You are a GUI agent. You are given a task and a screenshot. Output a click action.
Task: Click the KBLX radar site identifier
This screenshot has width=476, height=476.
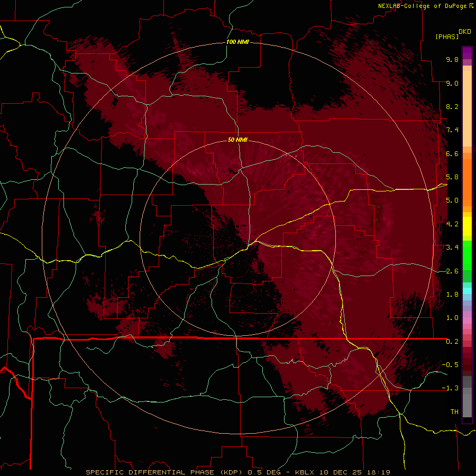click(x=306, y=472)
